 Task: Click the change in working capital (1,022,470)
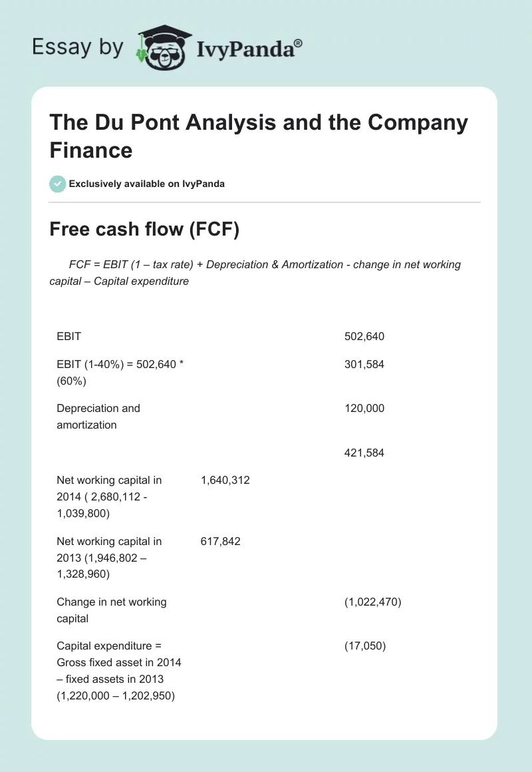(373, 602)
